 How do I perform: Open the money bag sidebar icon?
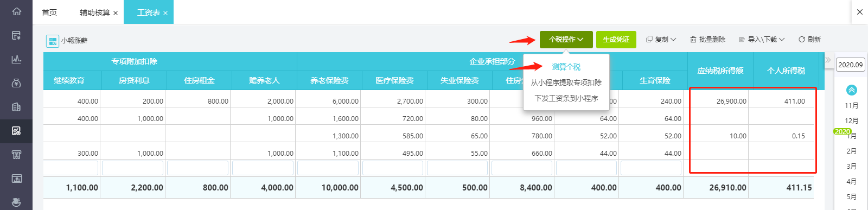tap(16, 83)
